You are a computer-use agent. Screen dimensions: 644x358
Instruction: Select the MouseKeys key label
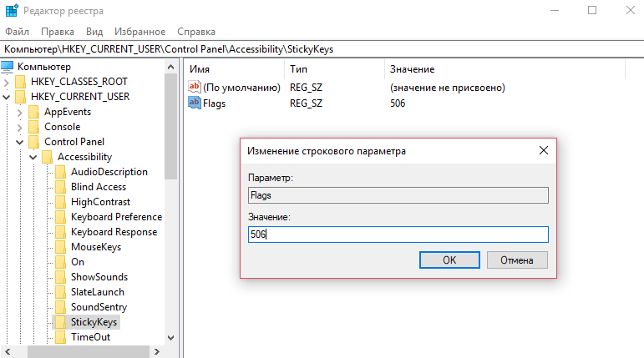point(96,247)
